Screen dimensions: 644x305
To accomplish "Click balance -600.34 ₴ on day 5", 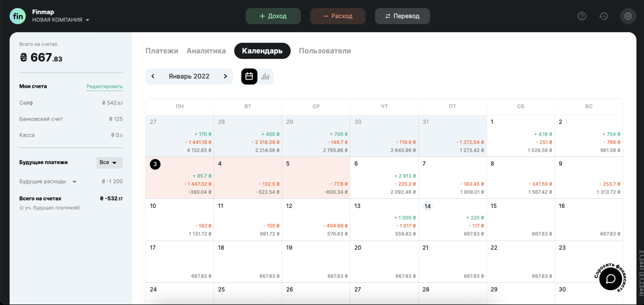I will pyautogui.click(x=336, y=192).
